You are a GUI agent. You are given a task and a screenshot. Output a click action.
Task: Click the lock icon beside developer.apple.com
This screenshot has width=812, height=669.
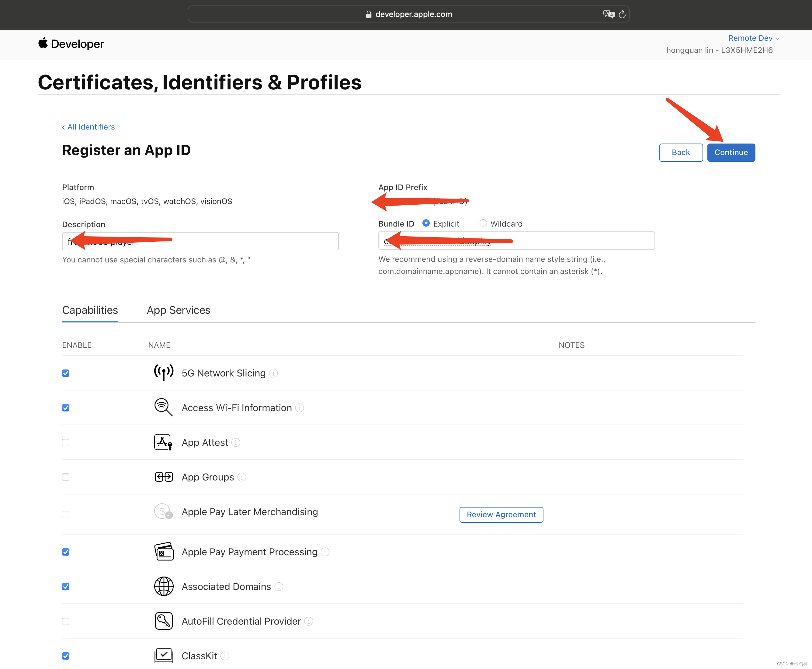pyautogui.click(x=368, y=14)
